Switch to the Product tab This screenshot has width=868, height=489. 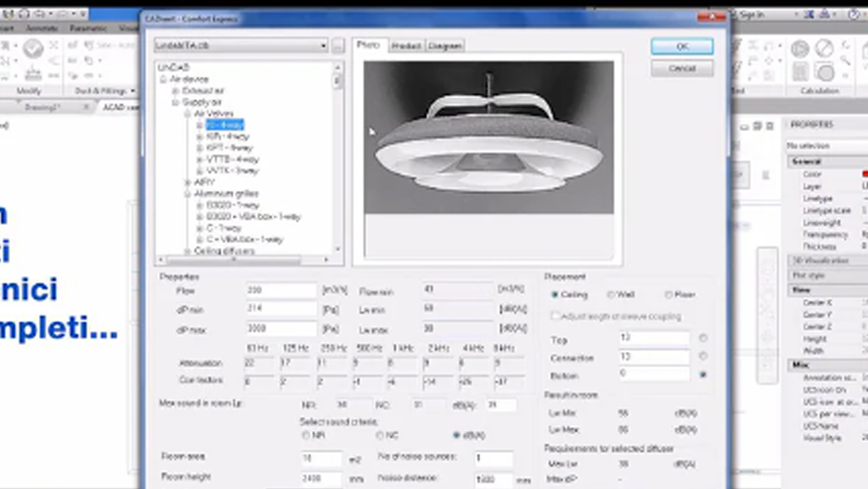(406, 46)
